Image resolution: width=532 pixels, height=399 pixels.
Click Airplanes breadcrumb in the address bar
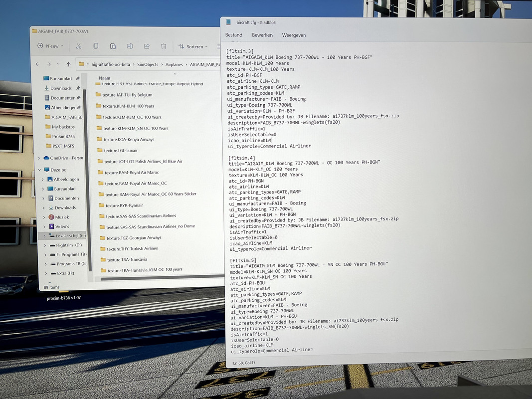174,64
